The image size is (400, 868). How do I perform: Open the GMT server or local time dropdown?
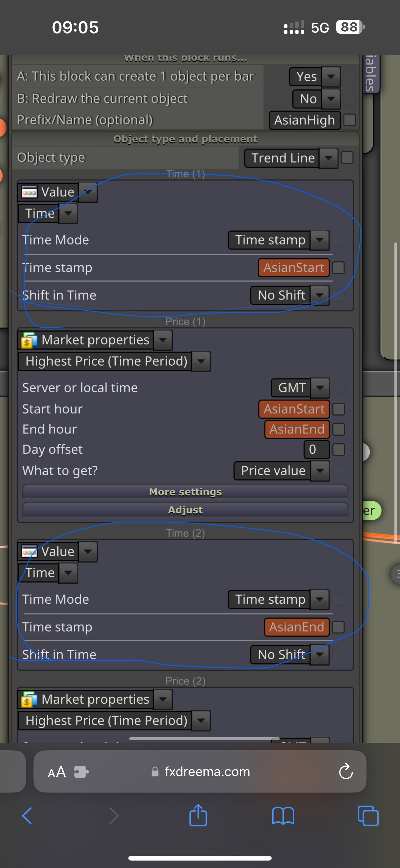300,388
